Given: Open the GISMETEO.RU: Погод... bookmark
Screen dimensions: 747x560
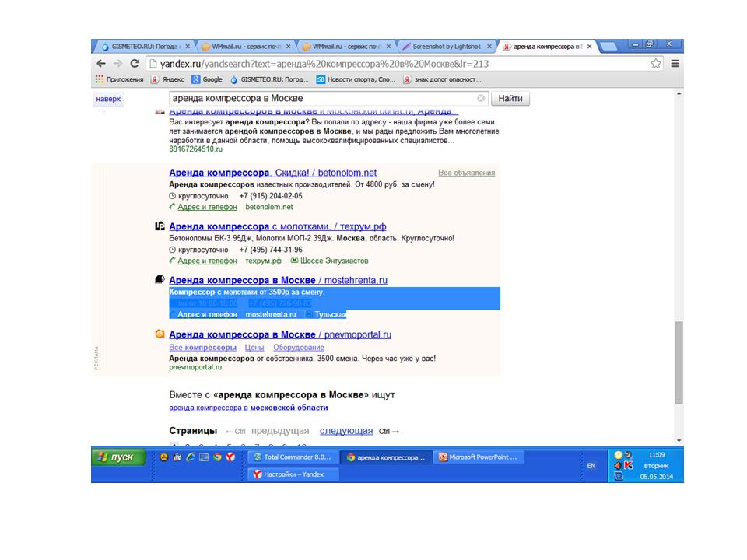Looking at the screenshot, I should [270, 79].
